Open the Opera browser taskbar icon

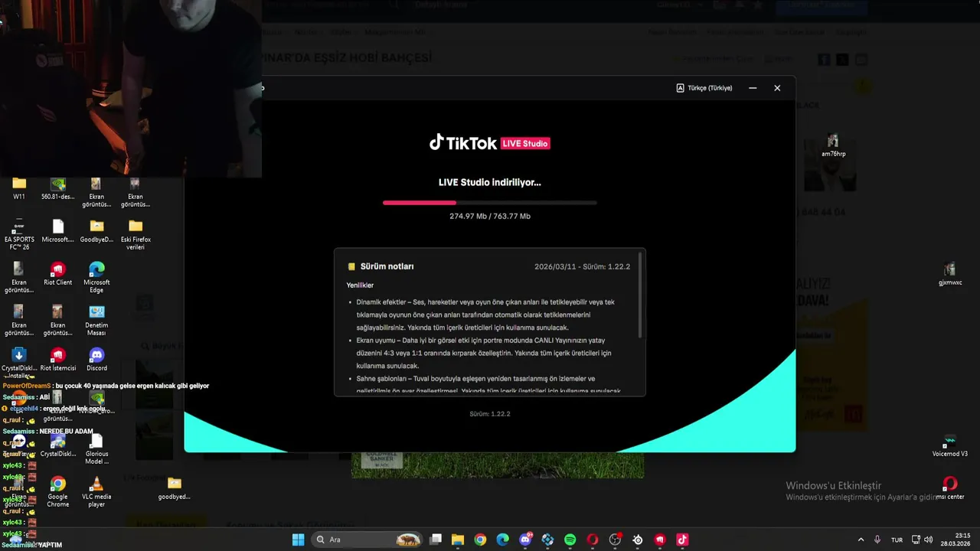(x=593, y=540)
